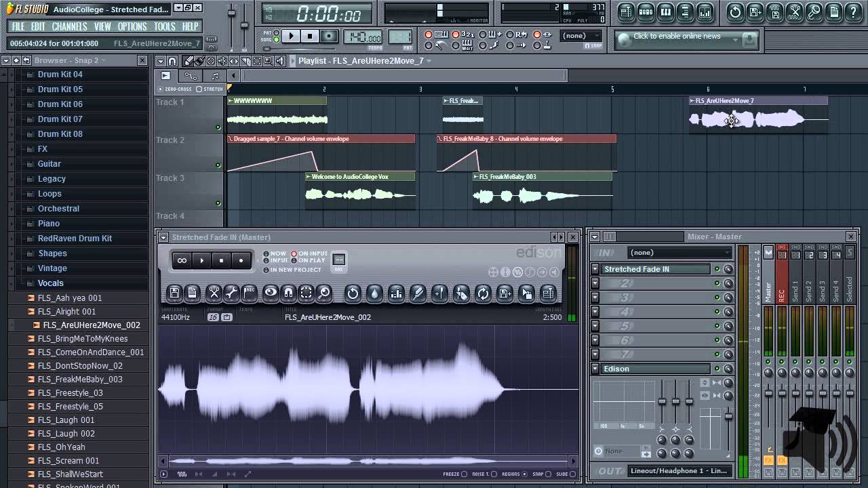The height and width of the screenshot is (488, 868).
Task: Select the playlist pencil draw tool
Action: 189,61
